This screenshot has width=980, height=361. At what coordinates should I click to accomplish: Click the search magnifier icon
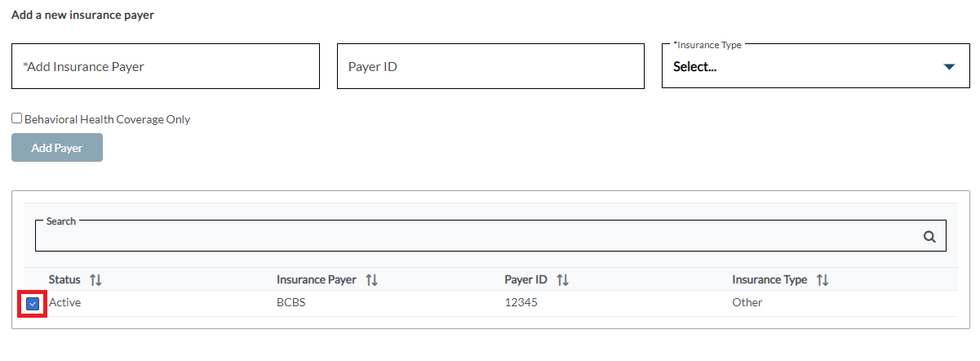[x=929, y=237]
